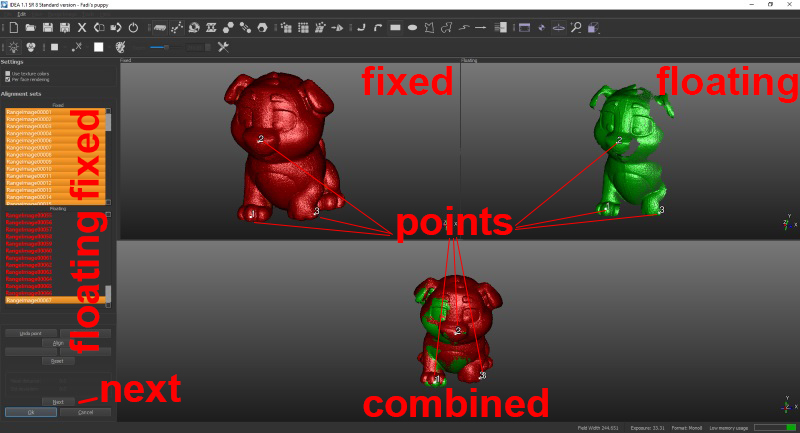Click the paint palette color icon
Screen dimensions: 800x433
[x=120, y=47]
